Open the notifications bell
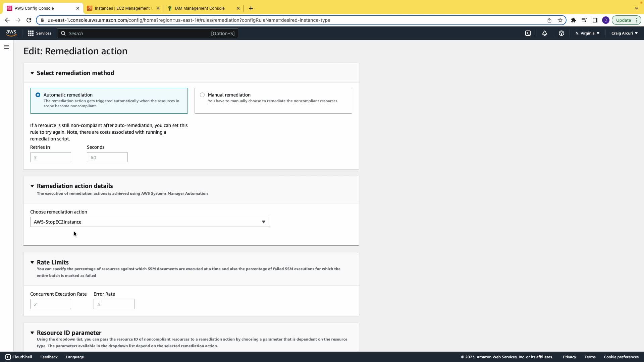Screen dimensions: 644x362 tap(545, 33)
